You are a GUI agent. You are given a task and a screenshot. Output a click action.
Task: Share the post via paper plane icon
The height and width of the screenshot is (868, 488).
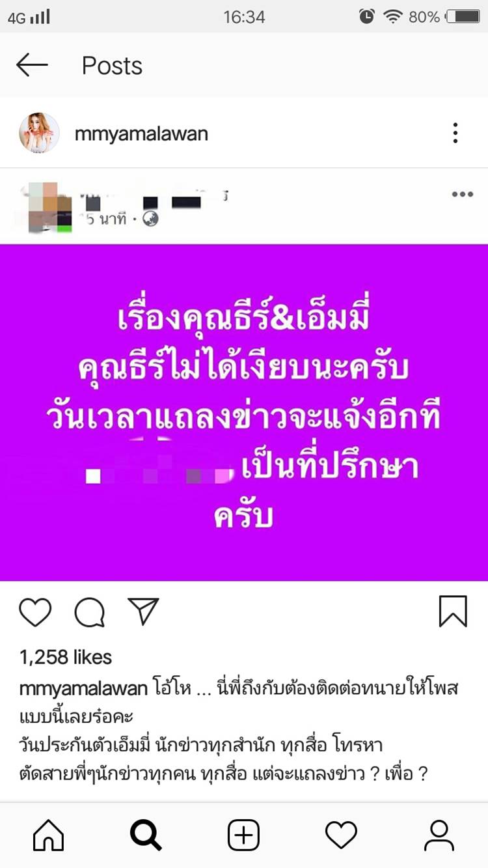click(143, 611)
